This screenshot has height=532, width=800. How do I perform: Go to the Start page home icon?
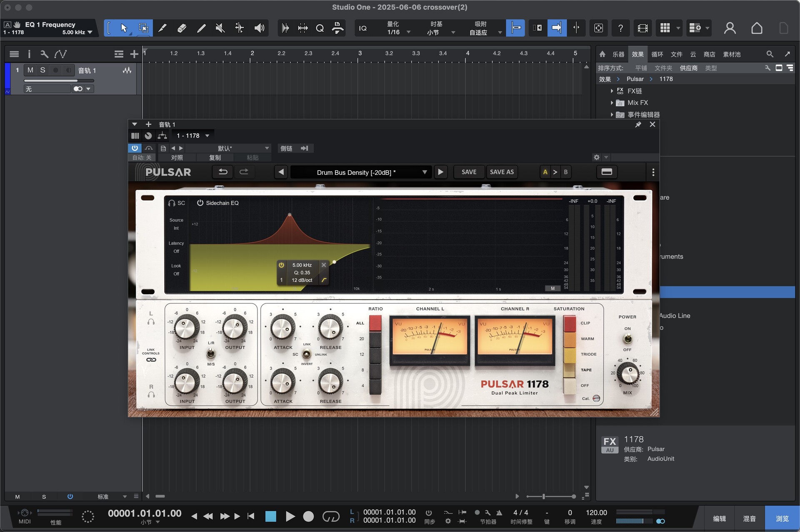pyautogui.click(x=757, y=28)
